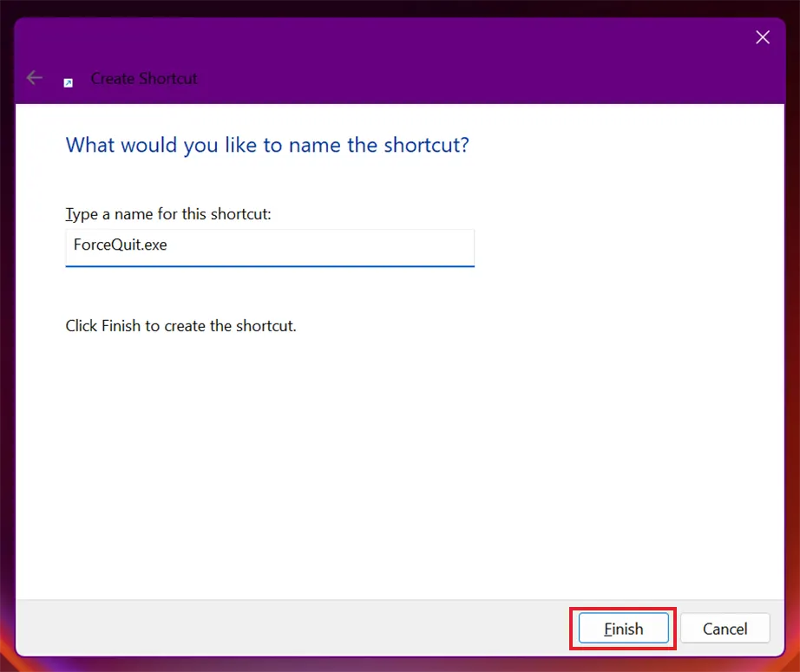Click the '.exe' portion of the name
Screen dimensions: 800x672
coord(154,245)
